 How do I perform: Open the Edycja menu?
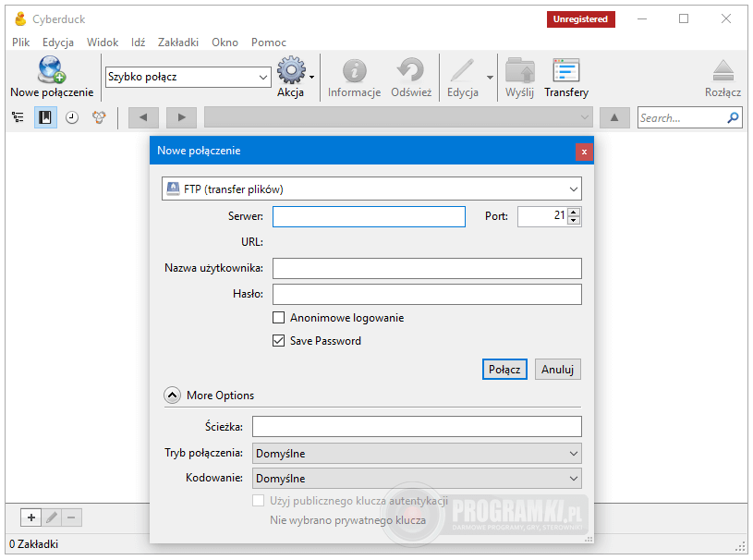tap(57, 43)
